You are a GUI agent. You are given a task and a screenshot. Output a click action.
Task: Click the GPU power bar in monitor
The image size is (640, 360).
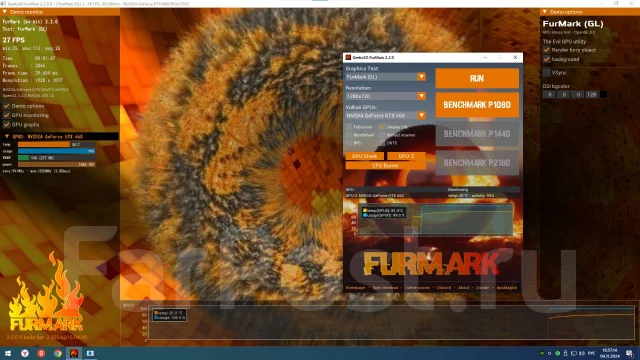pyautogui.click(x=56, y=164)
